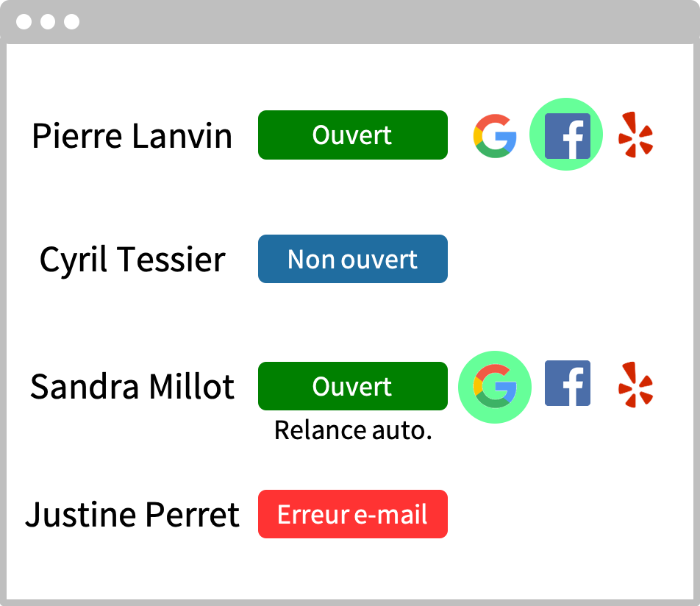Click the Relance auto. label

(x=353, y=430)
